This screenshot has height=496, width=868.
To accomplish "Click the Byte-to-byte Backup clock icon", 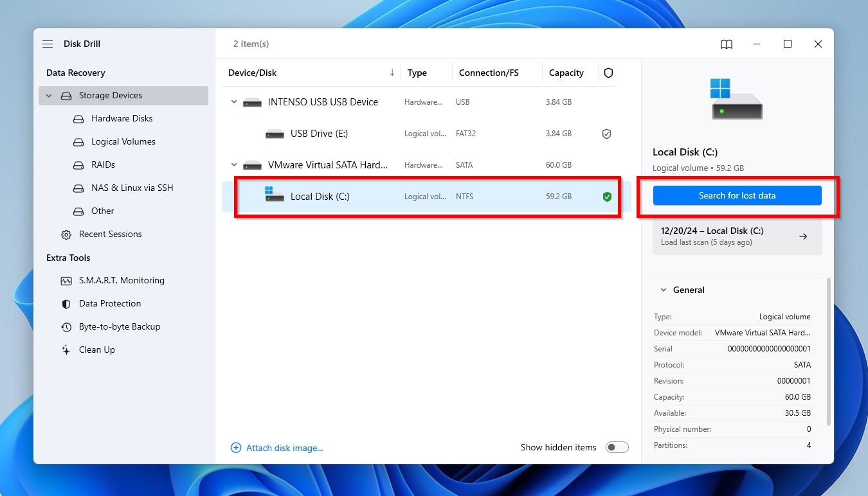I will 66,327.
